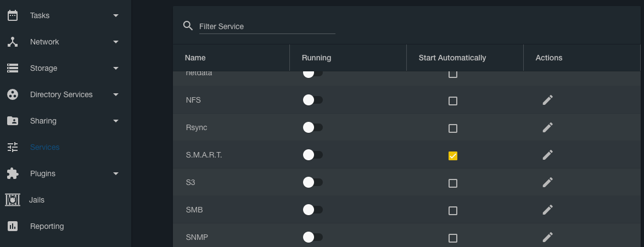Click the Filter Service input field
Image resolution: width=644 pixels, height=247 pixels.
267,26
